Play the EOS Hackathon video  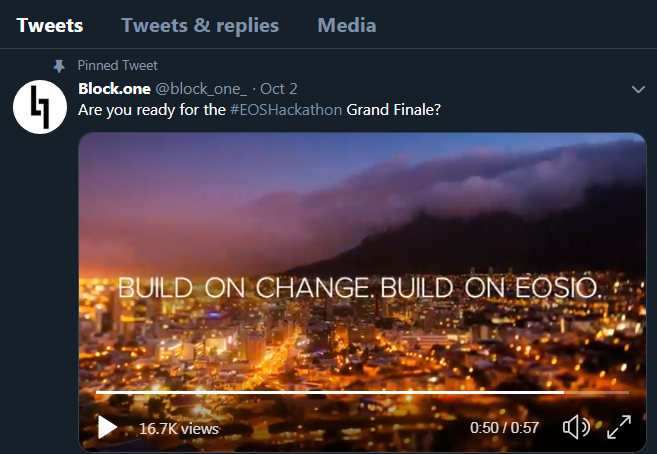107,428
